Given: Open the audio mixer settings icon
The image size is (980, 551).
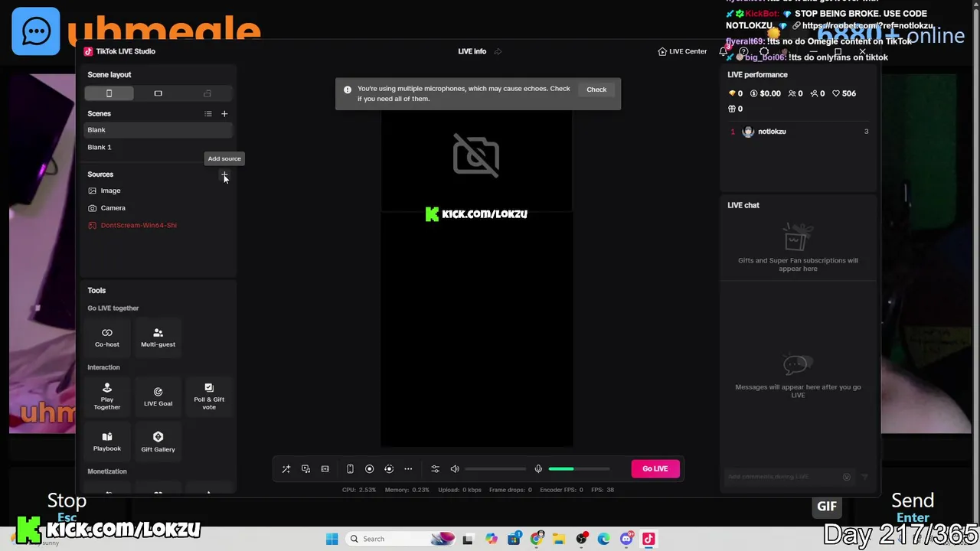Looking at the screenshot, I should pos(435,469).
